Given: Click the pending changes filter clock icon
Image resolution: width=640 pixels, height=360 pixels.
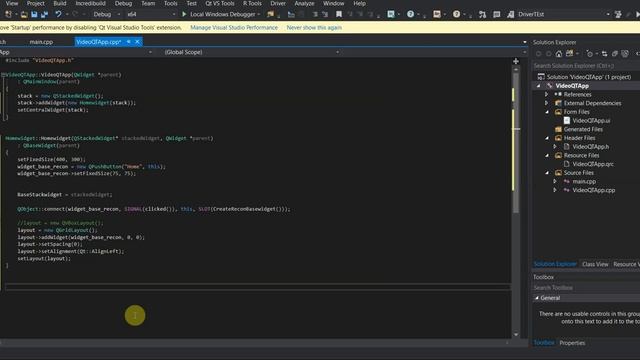Looking at the screenshot, I should (589, 54).
